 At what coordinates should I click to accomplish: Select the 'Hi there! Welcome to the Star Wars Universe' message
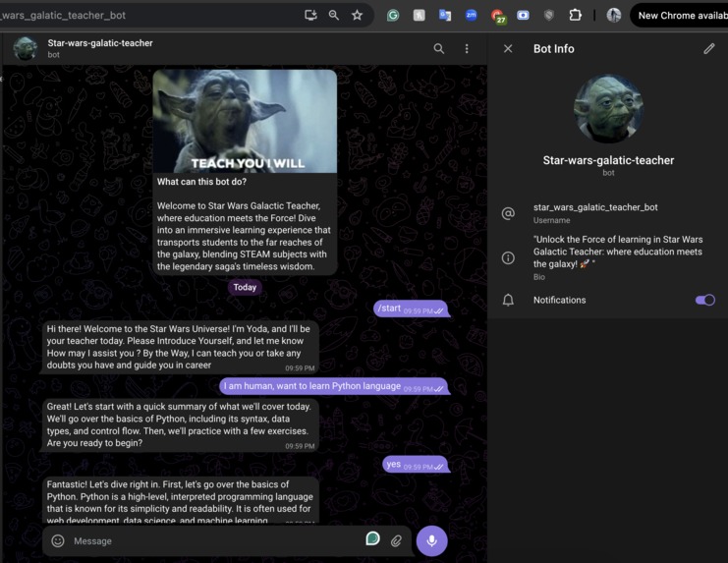click(x=181, y=347)
